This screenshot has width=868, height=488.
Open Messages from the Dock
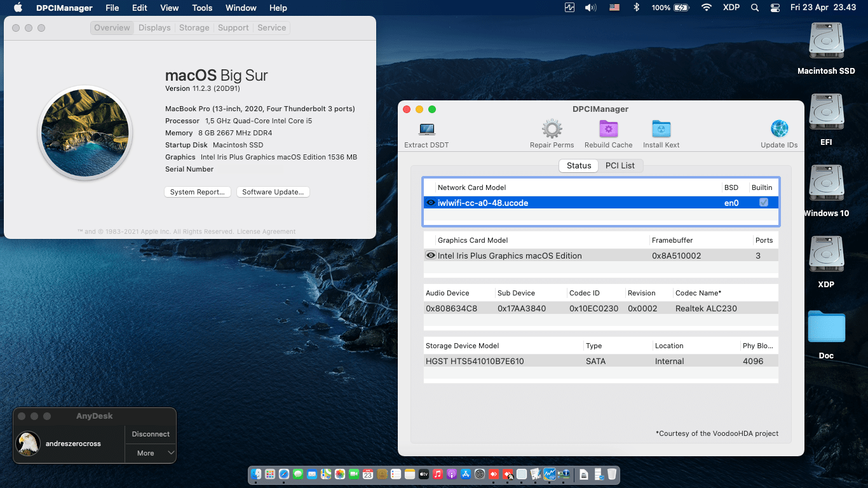[x=298, y=474]
